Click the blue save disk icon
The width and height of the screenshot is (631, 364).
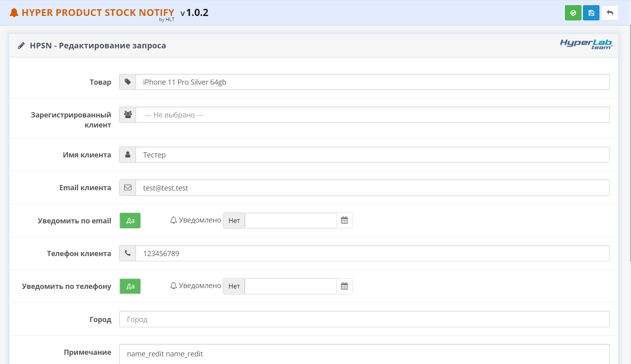pyautogui.click(x=591, y=13)
